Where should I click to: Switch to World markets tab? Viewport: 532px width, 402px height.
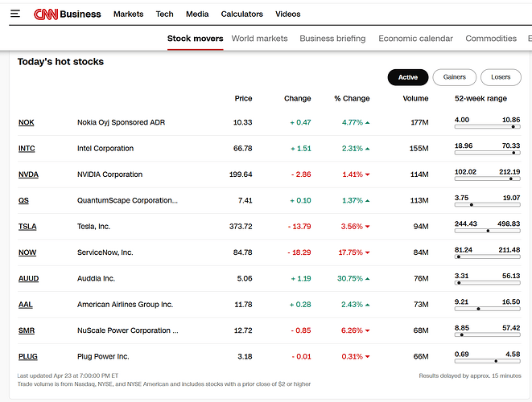259,39
